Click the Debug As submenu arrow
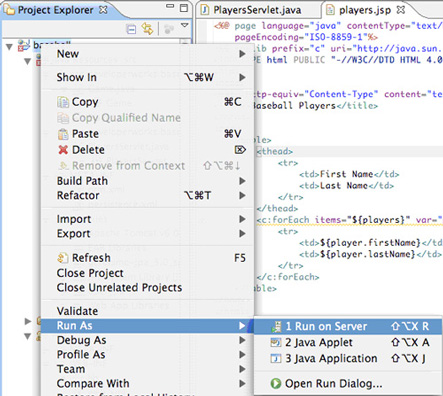Image resolution: width=443 pixels, height=396 pixels. point(242,340)
